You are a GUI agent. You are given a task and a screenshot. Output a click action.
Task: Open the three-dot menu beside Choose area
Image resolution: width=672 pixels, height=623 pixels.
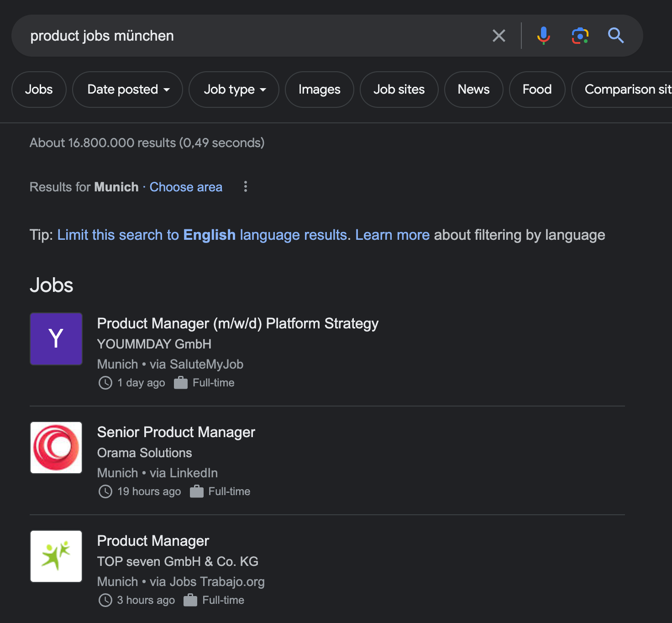coord(246,186)
